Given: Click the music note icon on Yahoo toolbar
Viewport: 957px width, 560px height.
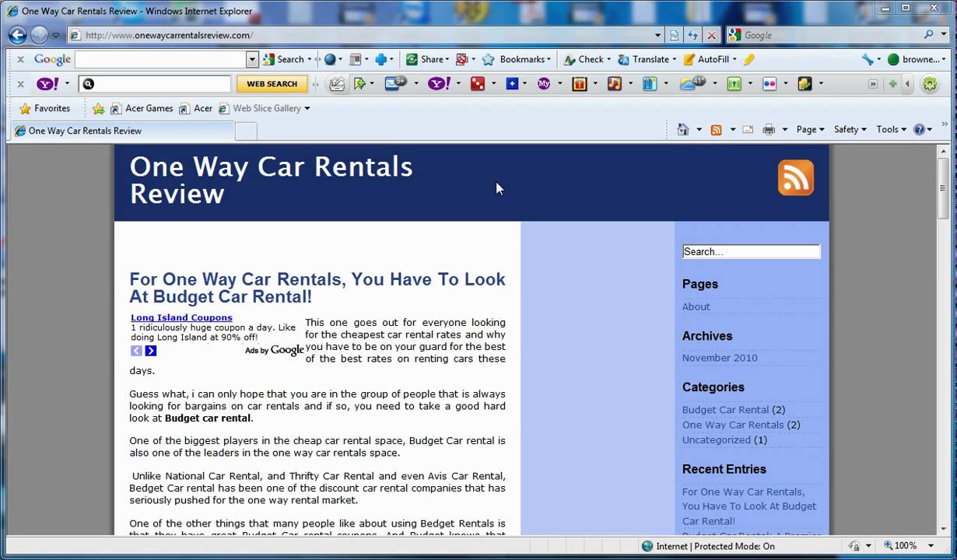Looking at the screenshot, I should click(x=615, y=83).
